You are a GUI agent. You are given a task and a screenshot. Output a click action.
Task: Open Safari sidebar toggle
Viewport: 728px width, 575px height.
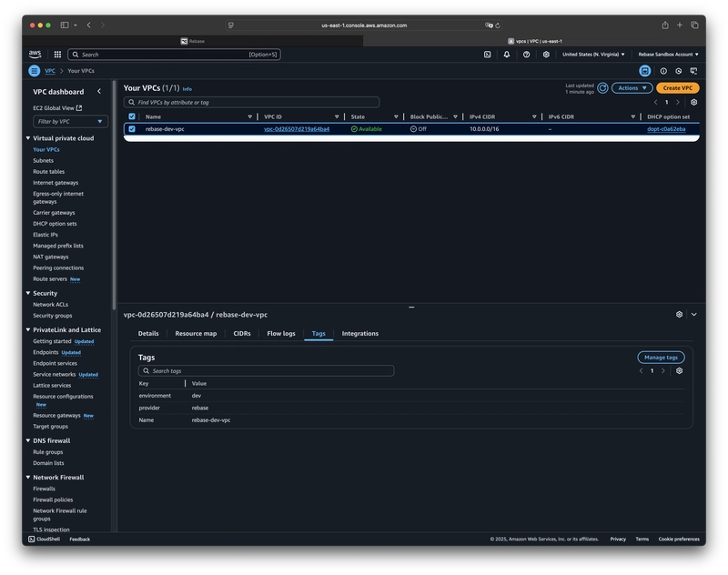[x=65, y=25]
